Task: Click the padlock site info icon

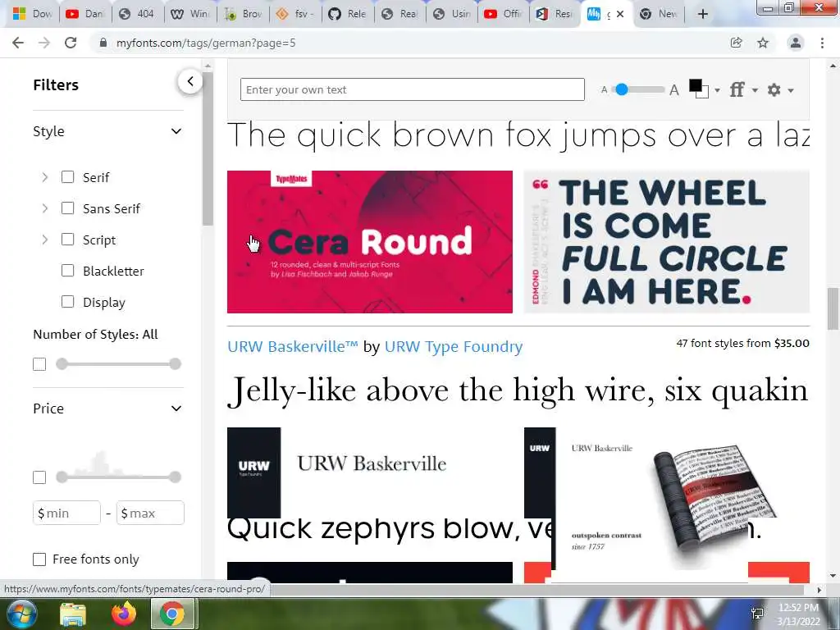Action: click(103, 43)
